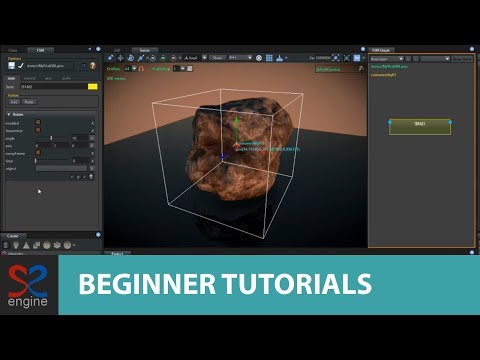Toggle the orange magnet snap icon beside GridSize
Viewport: 480px width, 360px height.
pyautogui.click(x=141, y=69)
